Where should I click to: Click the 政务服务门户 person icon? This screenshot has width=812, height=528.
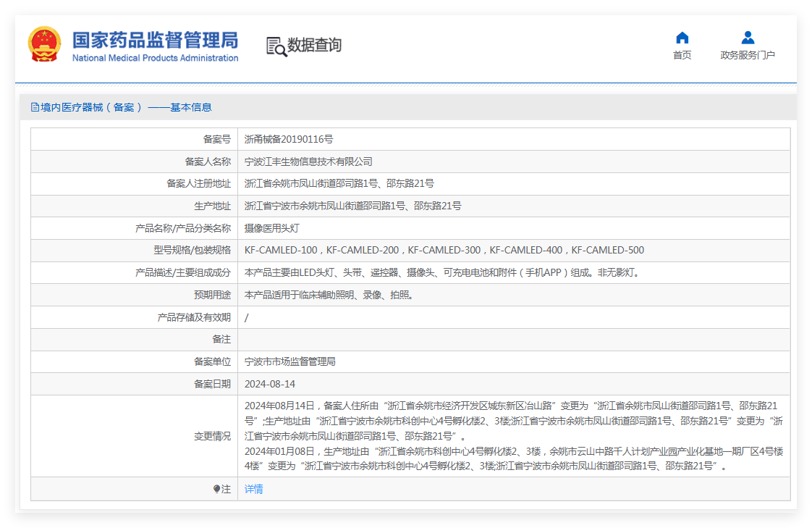click(x=748, y=38)
